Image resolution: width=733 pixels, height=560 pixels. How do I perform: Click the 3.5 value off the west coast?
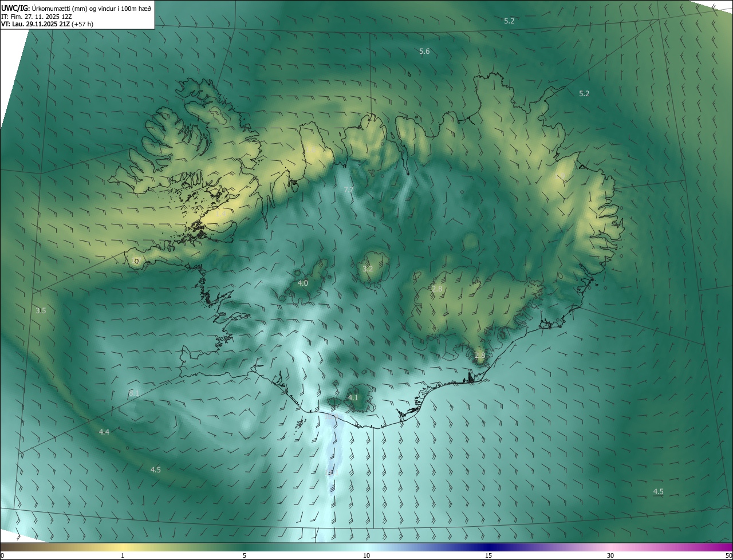point(41,311)
